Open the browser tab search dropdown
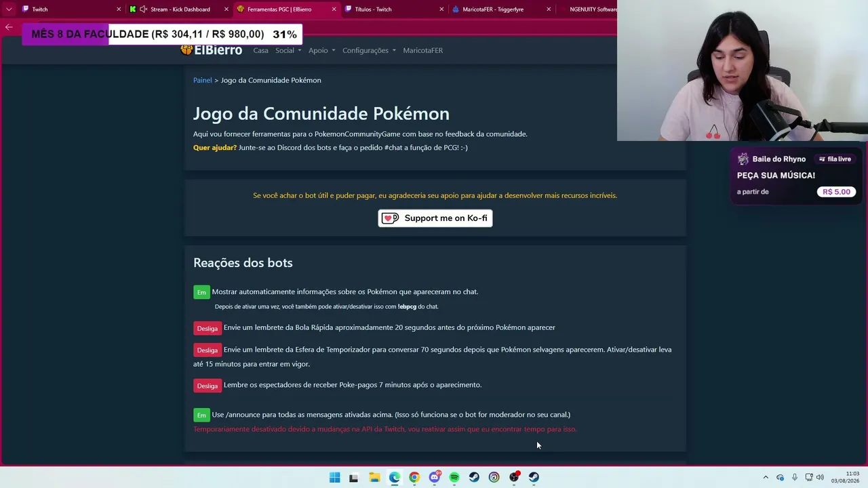The width and height of the screenshot is (868, 488). coord(9,9)
